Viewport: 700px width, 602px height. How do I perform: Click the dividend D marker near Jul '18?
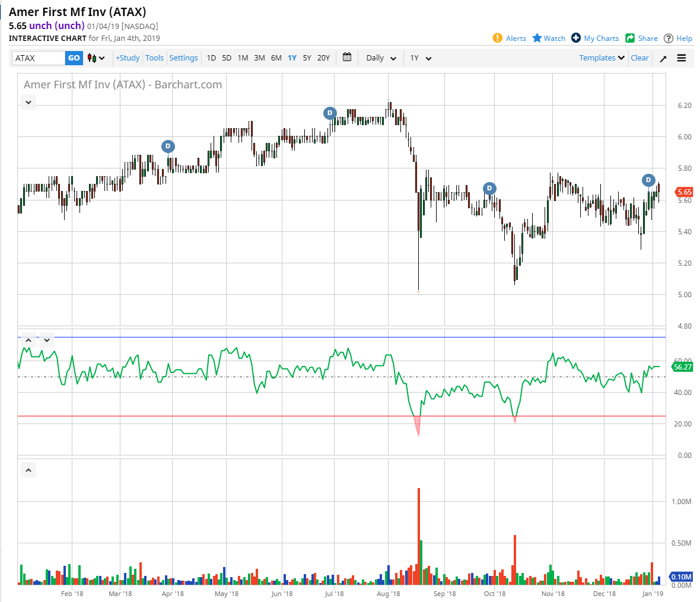[x=329, y=113]
